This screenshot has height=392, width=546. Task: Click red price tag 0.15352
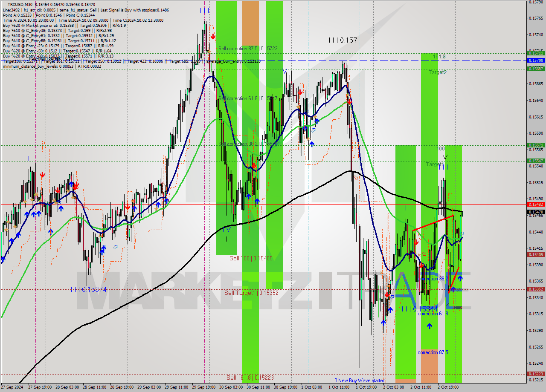[536, 289]
